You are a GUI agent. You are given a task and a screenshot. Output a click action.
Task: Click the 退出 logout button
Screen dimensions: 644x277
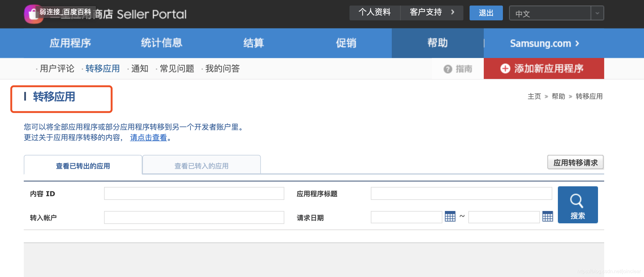click(x=486, y=13)
